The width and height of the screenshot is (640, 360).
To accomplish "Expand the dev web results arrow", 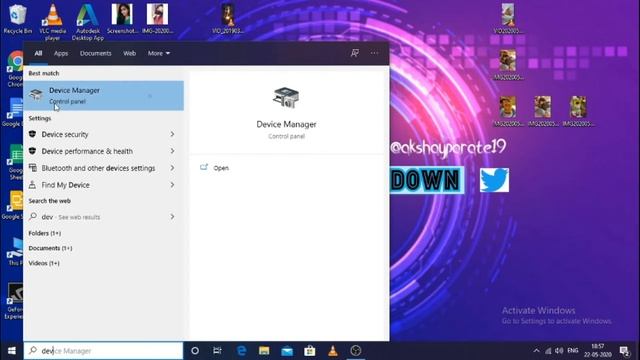I will tap(172, 217).
